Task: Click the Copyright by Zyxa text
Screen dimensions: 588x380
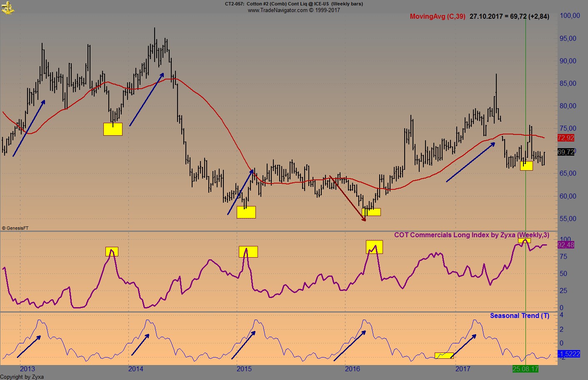Action: click(22, 376)
